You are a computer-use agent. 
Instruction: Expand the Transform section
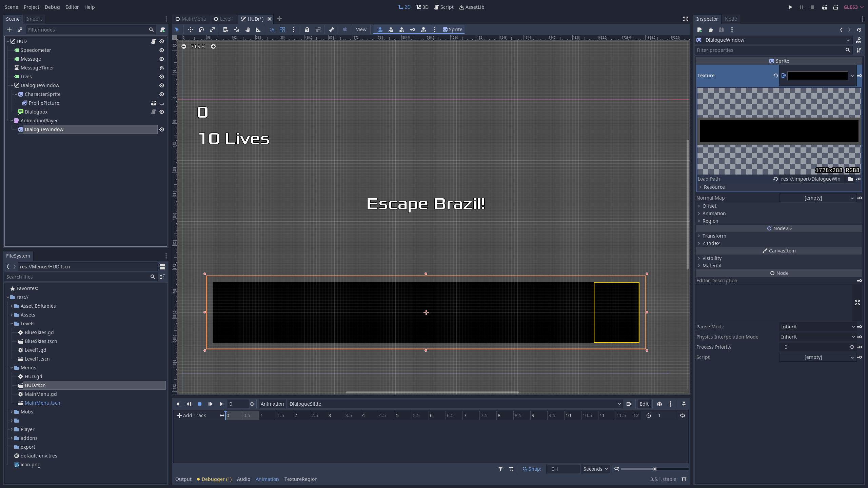click(714, 236)
